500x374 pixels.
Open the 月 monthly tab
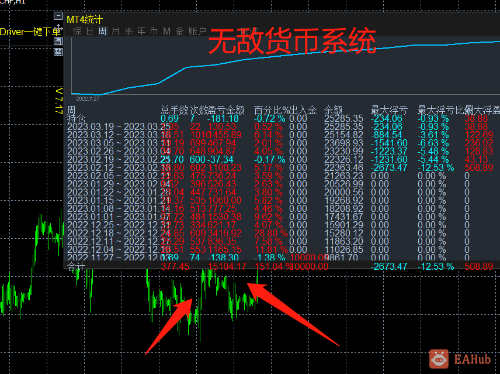[115, 31]
